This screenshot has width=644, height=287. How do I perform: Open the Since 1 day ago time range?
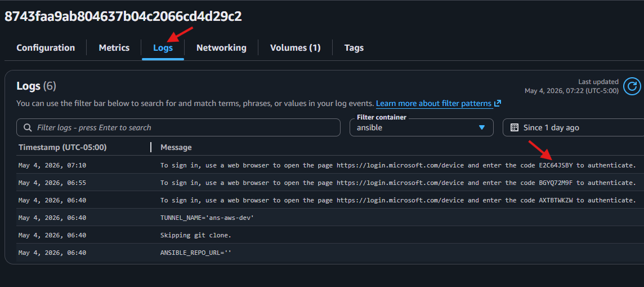coord(574,127)
